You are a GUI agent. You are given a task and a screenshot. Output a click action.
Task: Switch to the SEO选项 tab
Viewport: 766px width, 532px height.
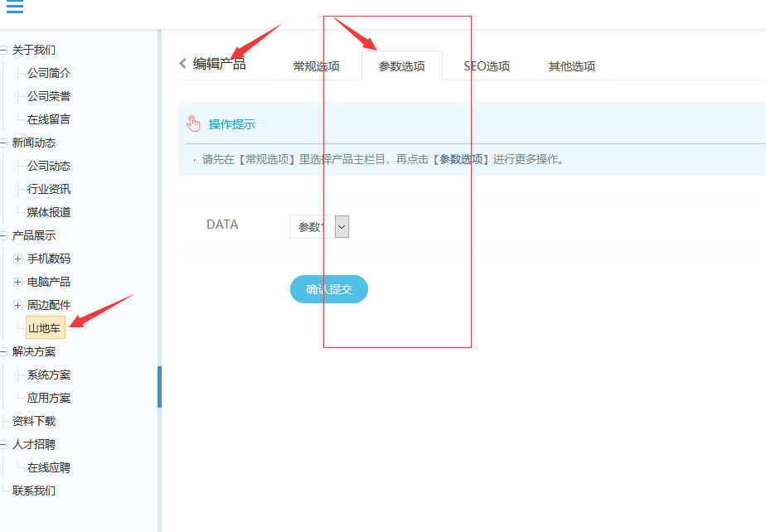click(486, 65)
